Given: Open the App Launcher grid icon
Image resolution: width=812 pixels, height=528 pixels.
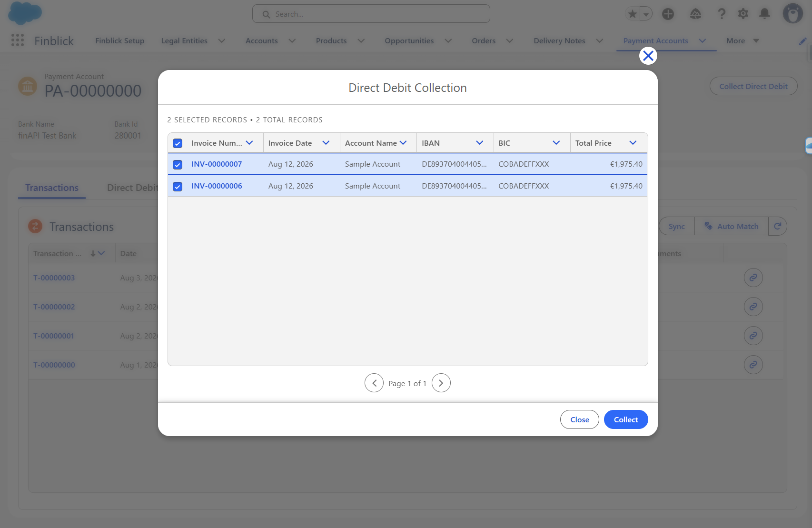Looking at the screenshot, I should (x=18, y=40).
